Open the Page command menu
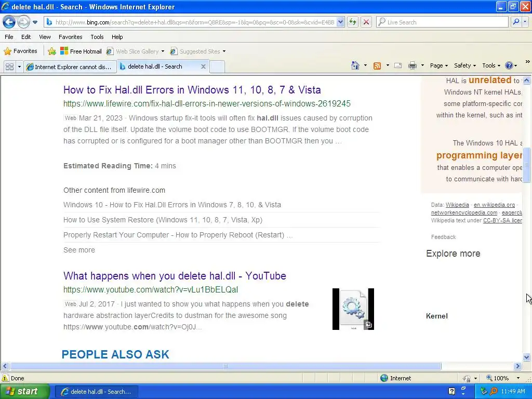Screen dimensions: 532x399 pos(439,65)
